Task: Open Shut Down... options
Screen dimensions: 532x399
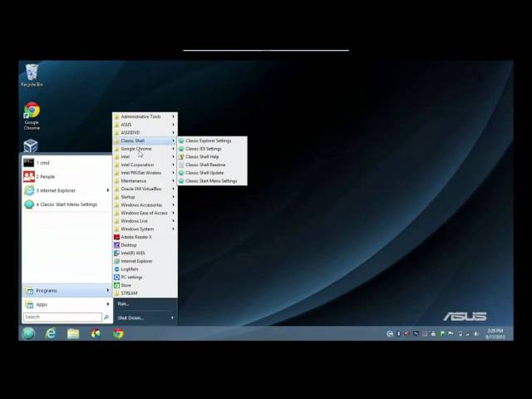Action: point(145,318)
